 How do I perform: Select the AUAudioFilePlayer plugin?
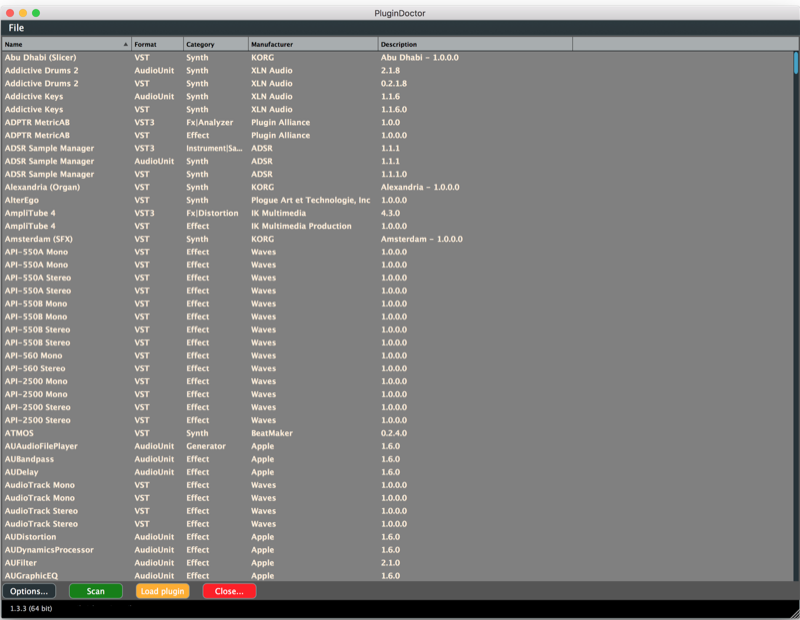41,447
